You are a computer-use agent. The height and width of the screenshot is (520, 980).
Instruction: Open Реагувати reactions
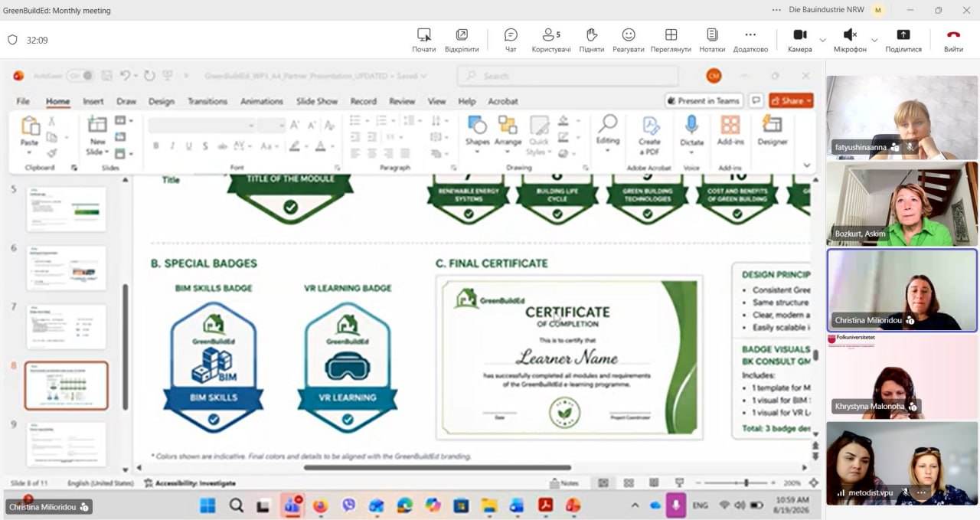629,40
